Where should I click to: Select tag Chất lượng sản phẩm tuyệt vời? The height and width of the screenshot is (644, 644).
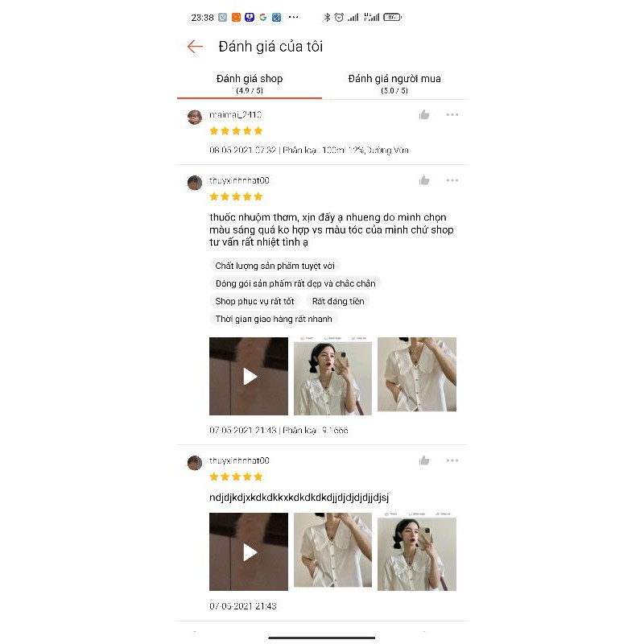(275, 266)
